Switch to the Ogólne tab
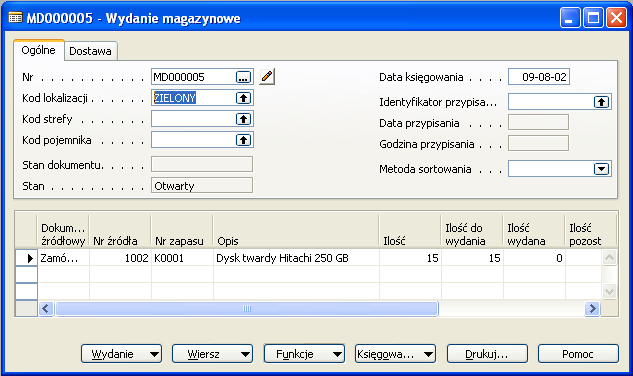 pos(39,50)
